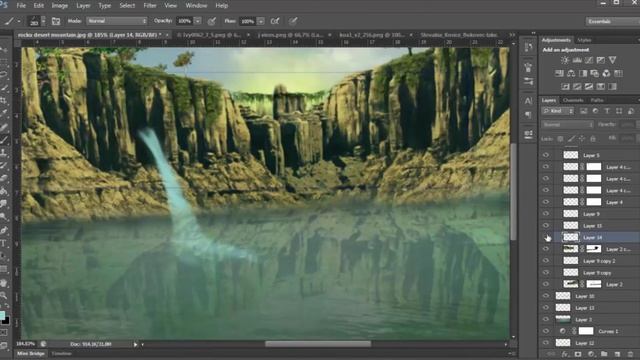Click the background color swatch
This screenshot has width=640, height=360.
pos(6,321)
